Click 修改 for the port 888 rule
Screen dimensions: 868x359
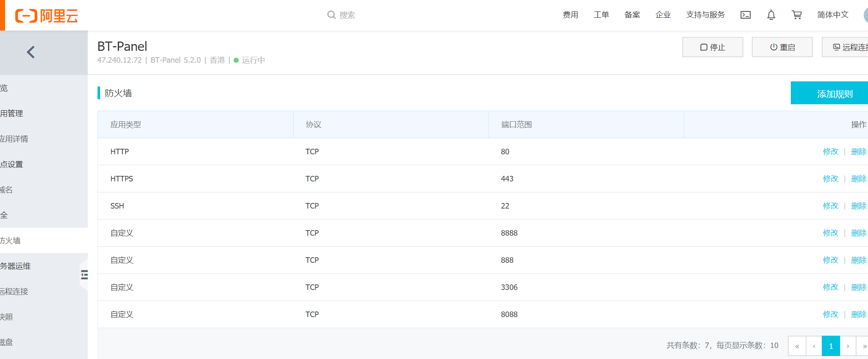point(831,260)
